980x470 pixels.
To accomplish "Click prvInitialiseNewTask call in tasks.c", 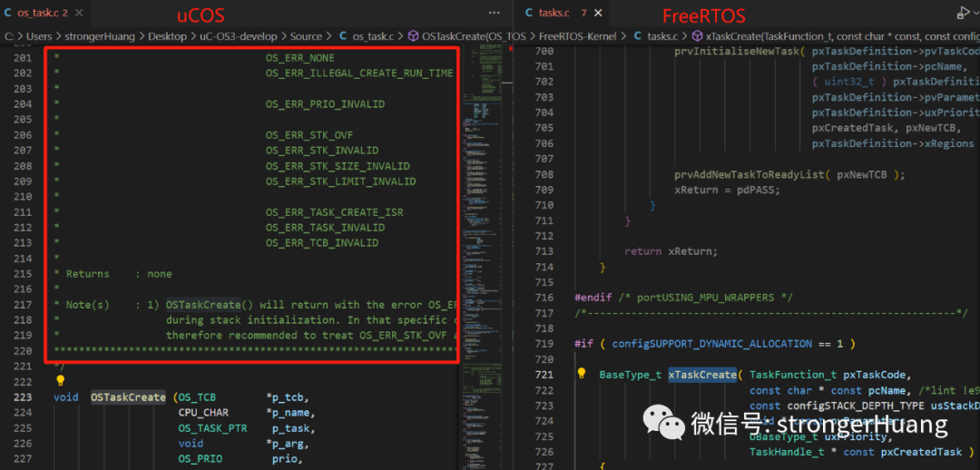I will pos(738,51).
